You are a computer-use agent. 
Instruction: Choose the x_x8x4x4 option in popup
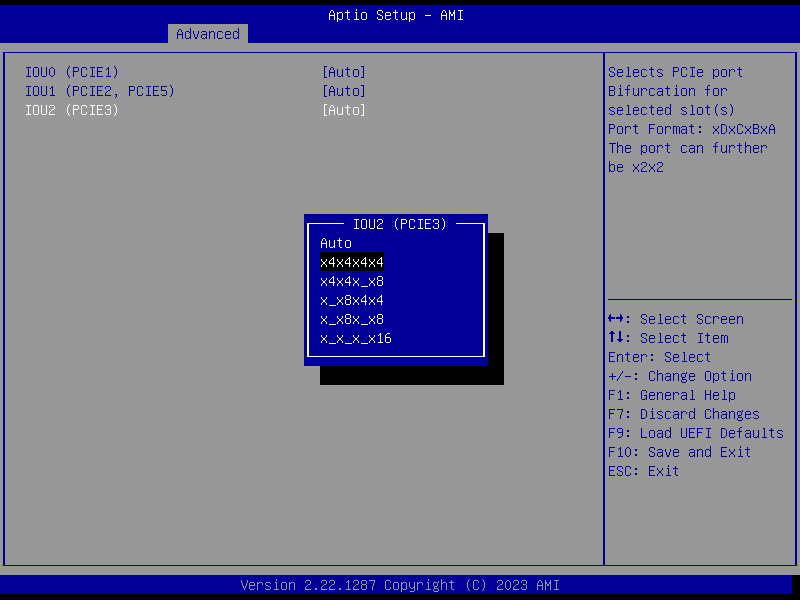[x=352, y=300]
